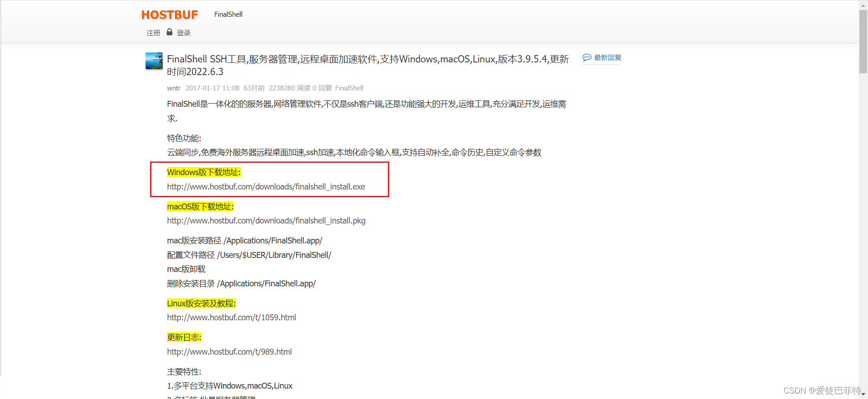Click the 配置文件路径 /Users/$USER/Library/FinalShell/ line
The image size is (868, 399).
click(249, 255)
